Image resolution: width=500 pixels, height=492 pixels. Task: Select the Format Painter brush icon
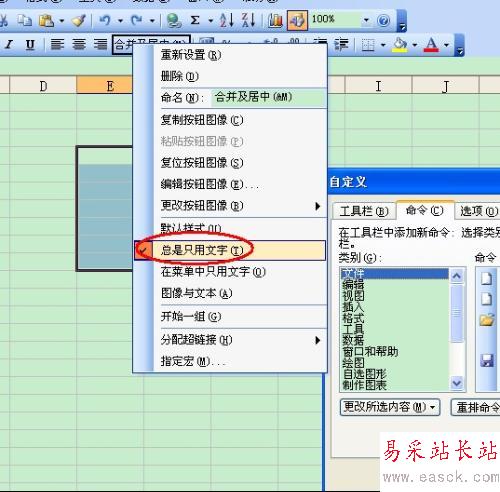click(79, 21)
